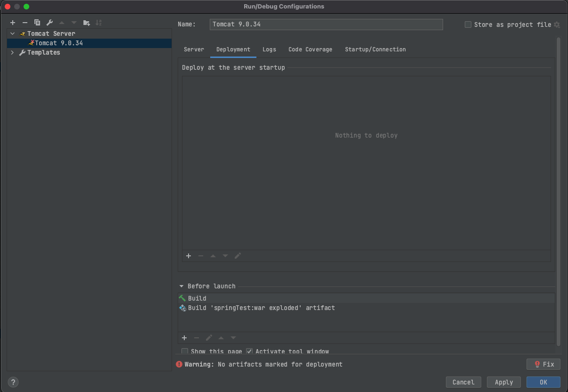Open the Code Coverage tab

click(x=310, y=49)
